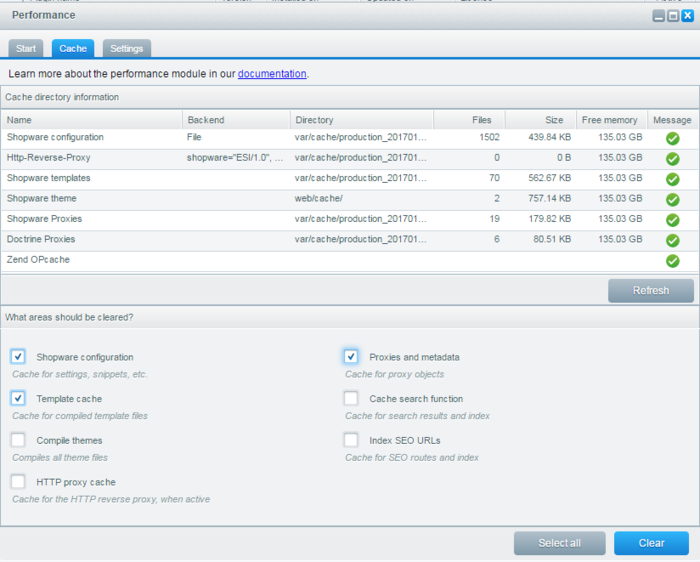This screenshot has width=700, height=562.
Task: Click the 179.82 KB size value
Action: click(550, 219)
